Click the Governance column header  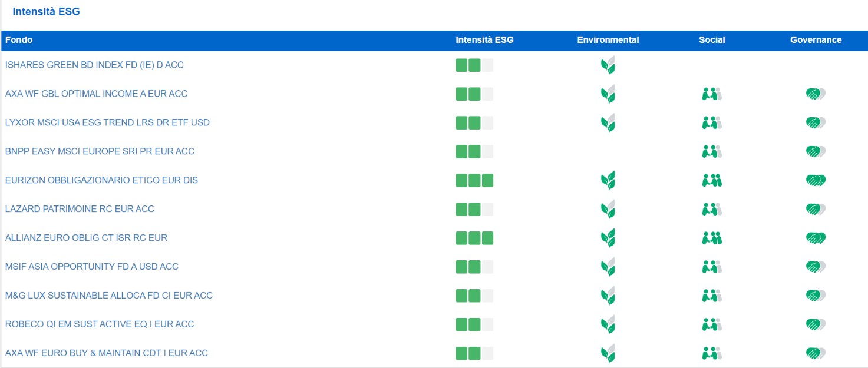coord(816,40)
